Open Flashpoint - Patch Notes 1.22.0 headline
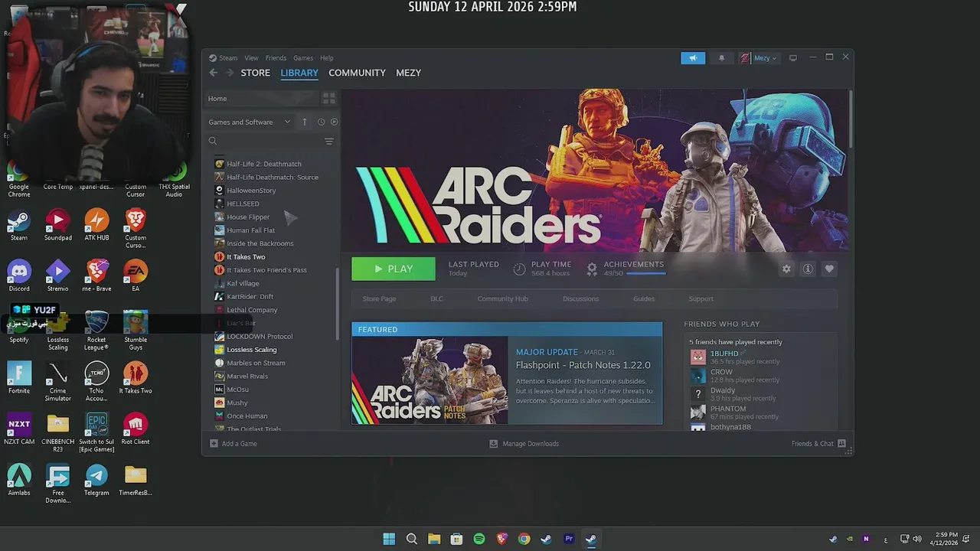 click(x=583, y=365)
